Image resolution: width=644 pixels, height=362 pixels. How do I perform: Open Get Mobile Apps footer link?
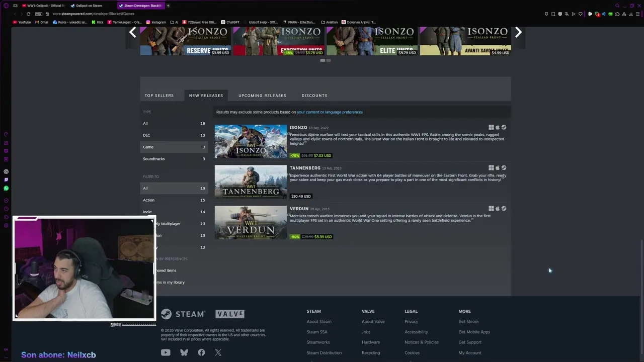(474, 332)
